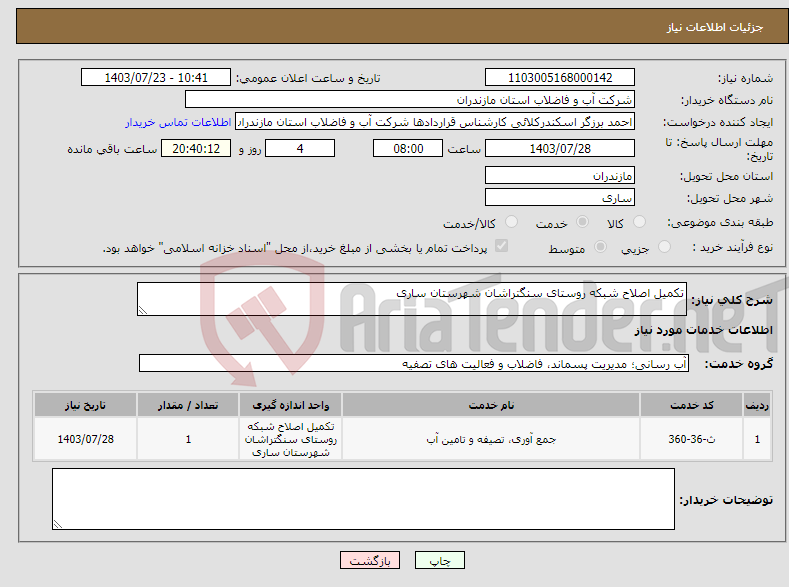Click the resize handle of buyer explanations textarea
The height and width of the screenshot is (587, 789).
click(x=57, y=524)
